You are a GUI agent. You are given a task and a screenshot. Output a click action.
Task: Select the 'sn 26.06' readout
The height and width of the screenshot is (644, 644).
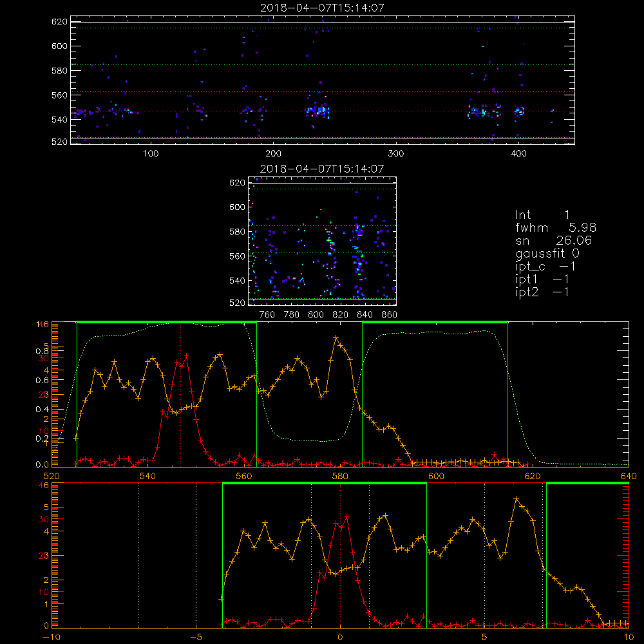click(553, 240)
